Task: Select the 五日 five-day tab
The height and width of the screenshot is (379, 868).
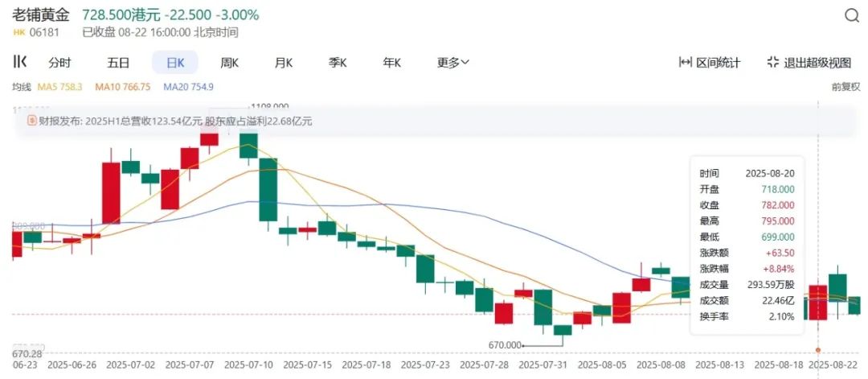Action: (x=118, y=63)
